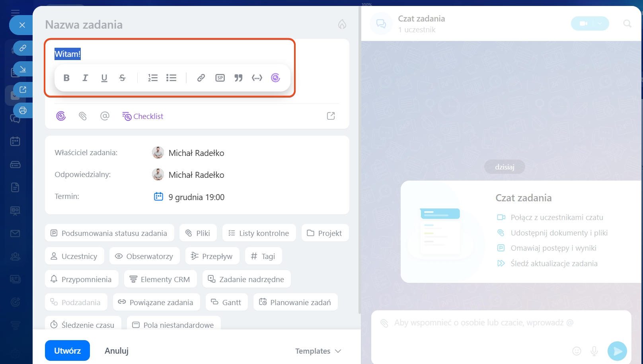
Task: Search in the task chat
Action: point(627,24)
